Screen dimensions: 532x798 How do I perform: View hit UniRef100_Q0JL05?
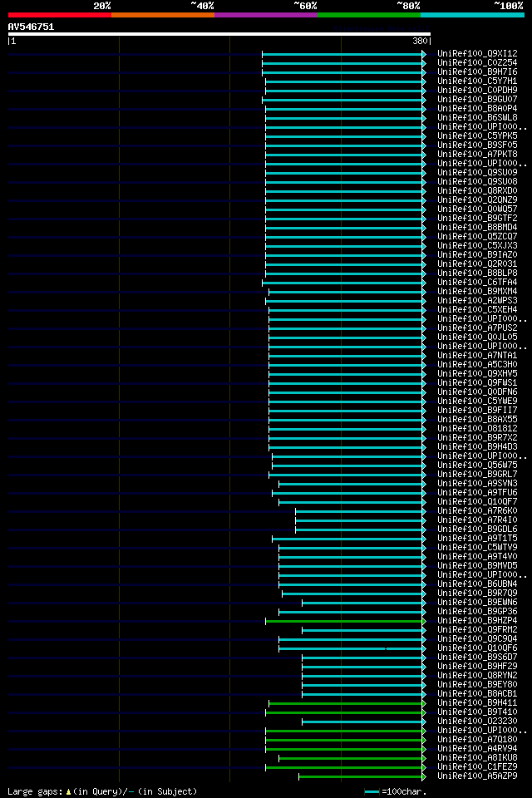click(x=477, y=337)
